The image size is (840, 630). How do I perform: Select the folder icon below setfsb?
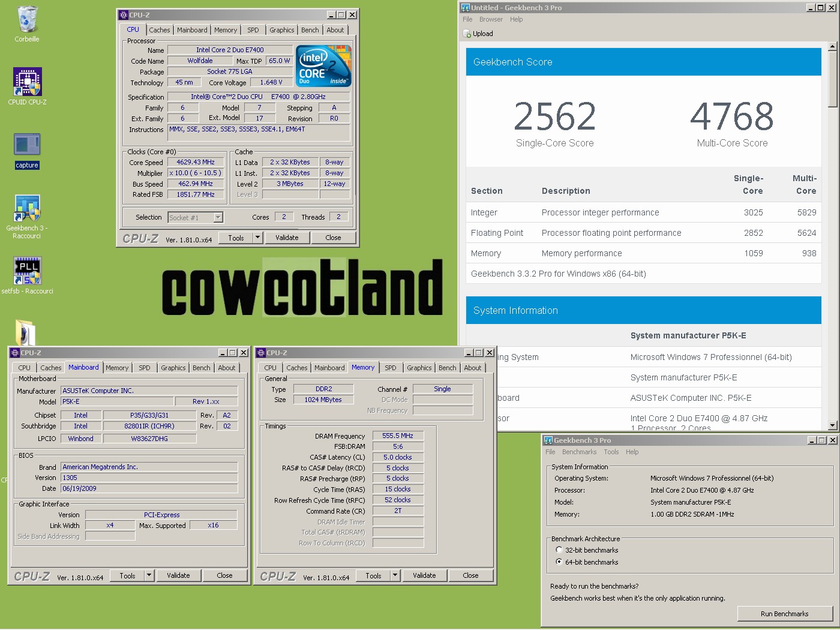pos(25,332)
